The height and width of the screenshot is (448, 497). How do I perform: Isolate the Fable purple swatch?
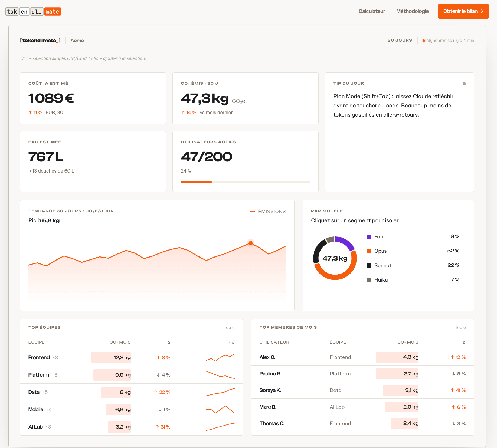pyautogui.click(x=369, y=236)
